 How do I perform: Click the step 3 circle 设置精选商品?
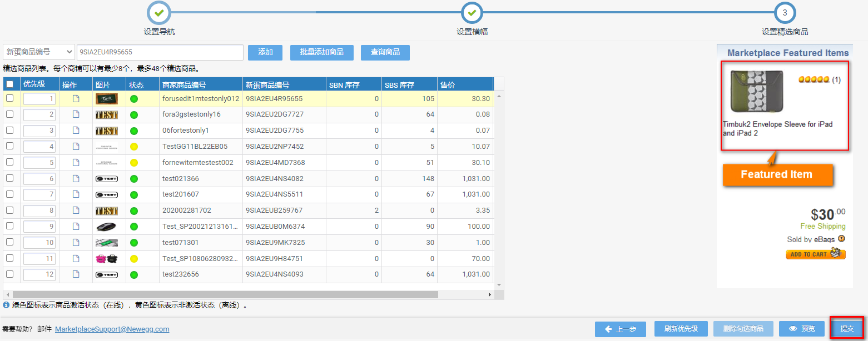(x=785, y=12)
